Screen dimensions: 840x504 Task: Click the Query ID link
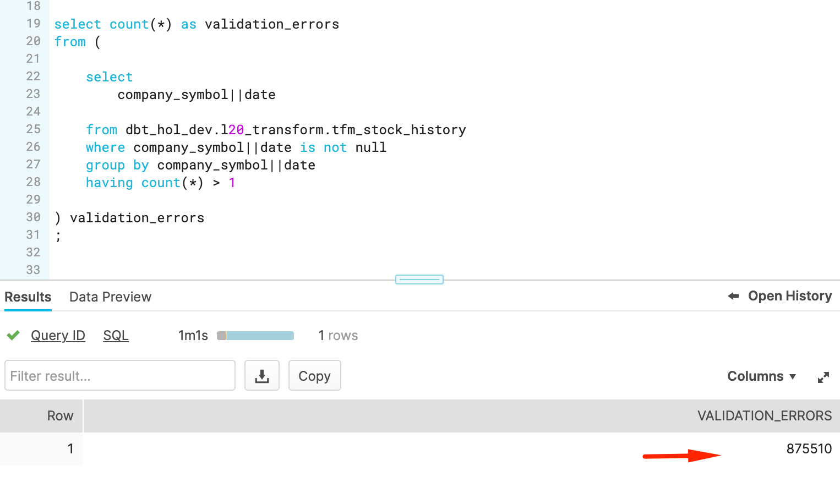tap(58, 335)
